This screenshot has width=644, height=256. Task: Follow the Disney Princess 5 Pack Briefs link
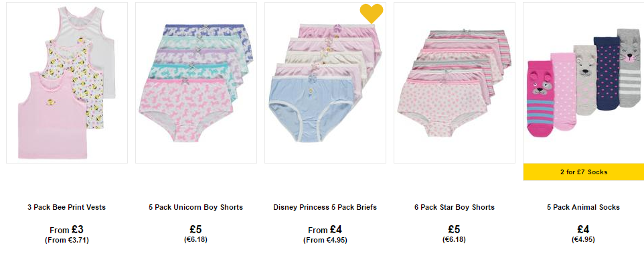coord(325,207)
